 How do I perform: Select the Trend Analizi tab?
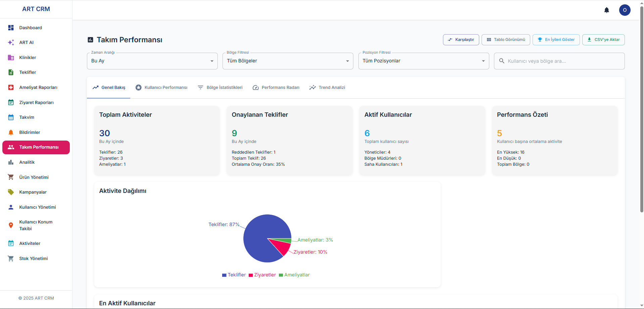point(327,88)
